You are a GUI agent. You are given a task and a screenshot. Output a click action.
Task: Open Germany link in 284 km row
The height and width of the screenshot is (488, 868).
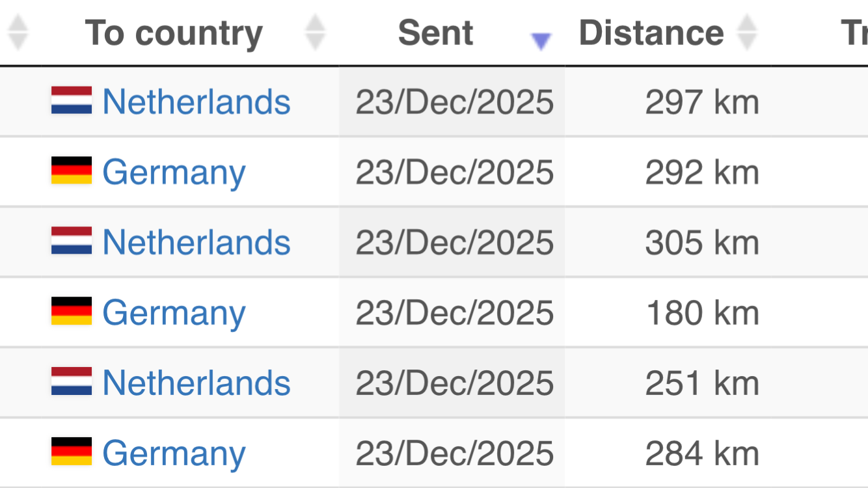[x=174, y=454]
